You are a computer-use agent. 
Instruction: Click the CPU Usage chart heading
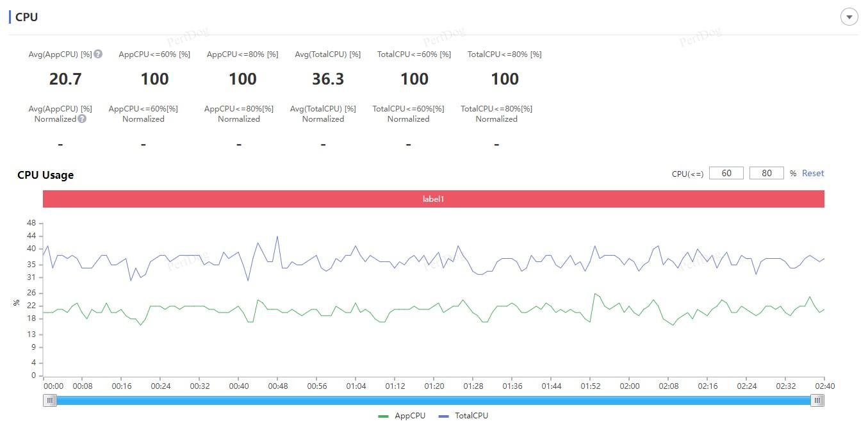45,175
